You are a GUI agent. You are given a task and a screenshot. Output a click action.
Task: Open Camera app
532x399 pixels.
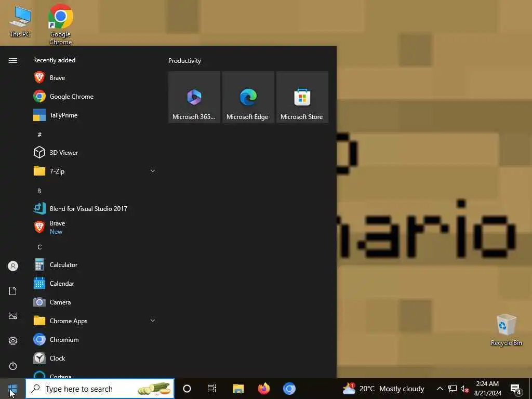pos(95,302)
